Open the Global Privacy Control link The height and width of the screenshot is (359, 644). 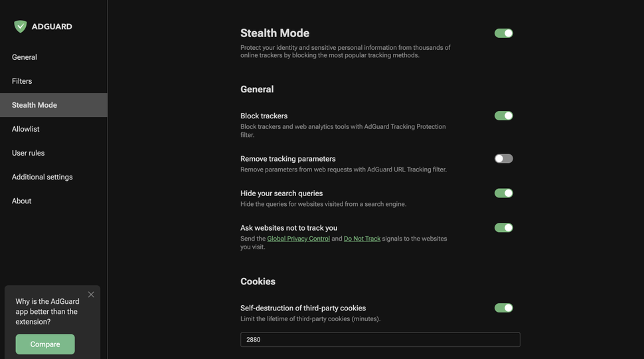pyautogui.click(x=298, y=239)
